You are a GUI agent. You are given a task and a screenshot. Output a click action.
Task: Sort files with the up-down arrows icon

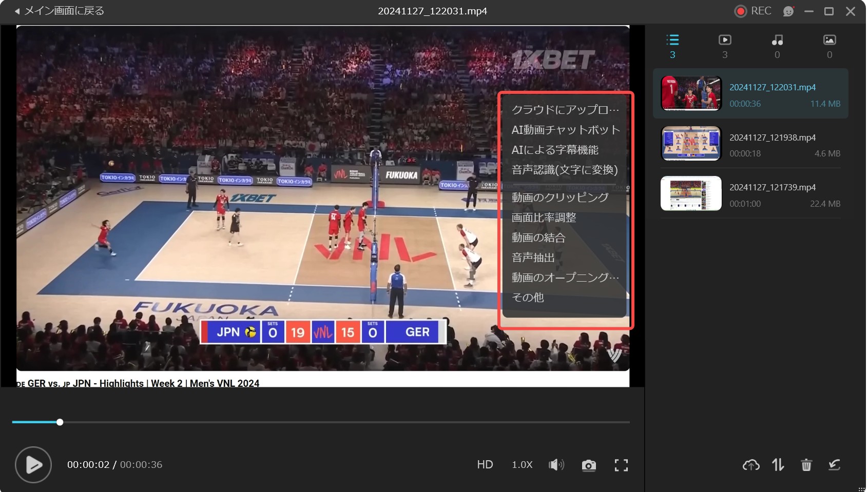(x=778, y=465)
